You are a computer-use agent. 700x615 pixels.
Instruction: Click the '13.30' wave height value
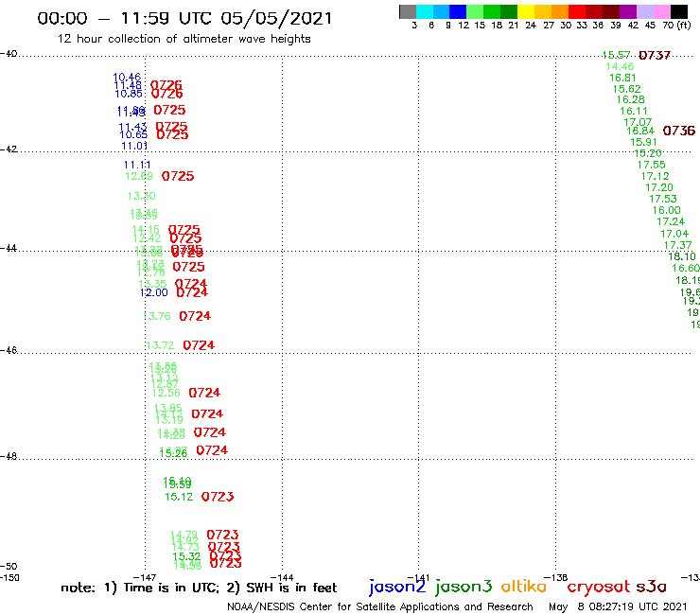coord(142,196)
